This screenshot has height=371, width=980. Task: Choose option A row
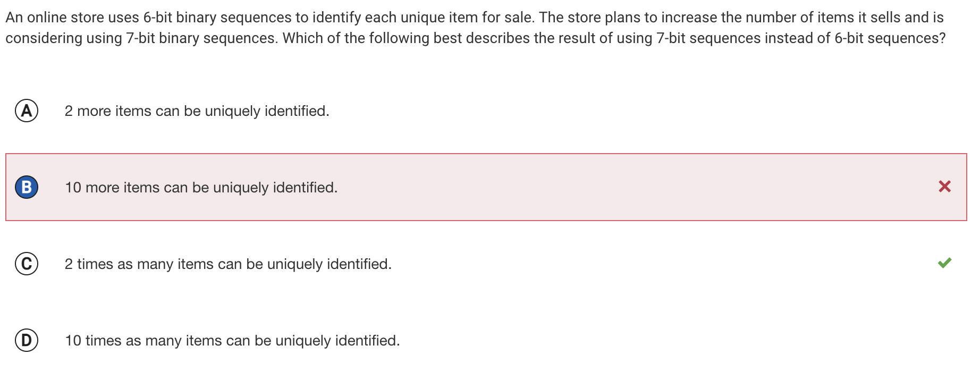click(486, 111)
